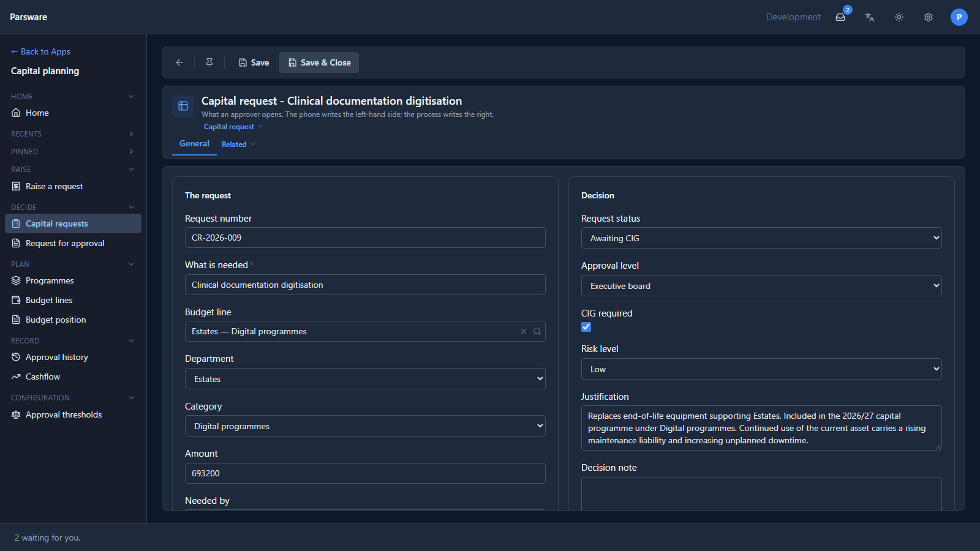Viewport: 980px width, 551px height.
Task: Toggle the CIG required checkbox
Action: point(586,327)
